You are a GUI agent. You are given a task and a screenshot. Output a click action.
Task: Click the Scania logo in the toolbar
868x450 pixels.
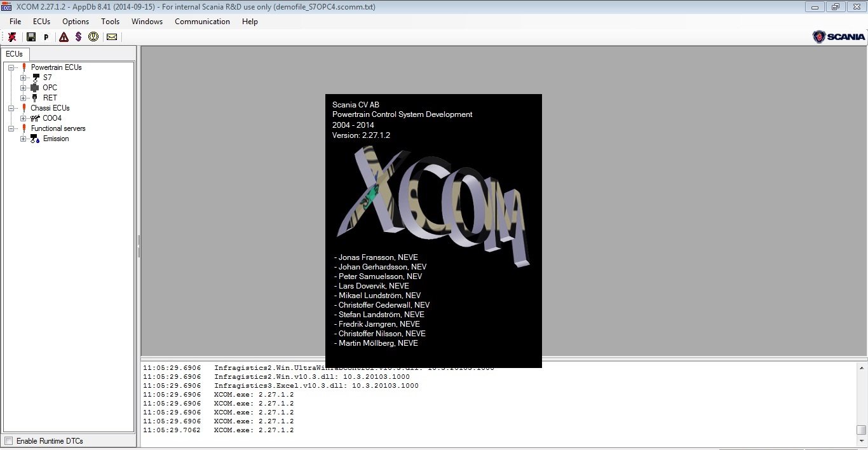point(839,37)
